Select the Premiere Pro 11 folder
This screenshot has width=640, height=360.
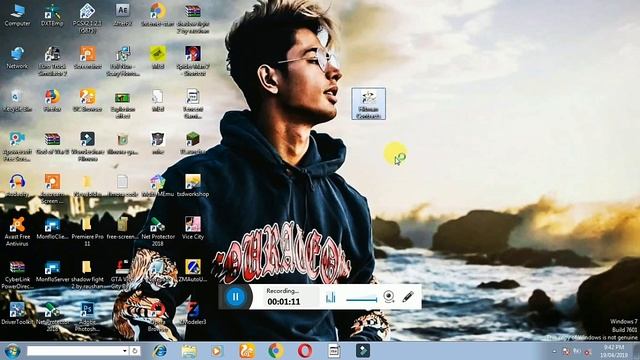click(x=87, y=232)
